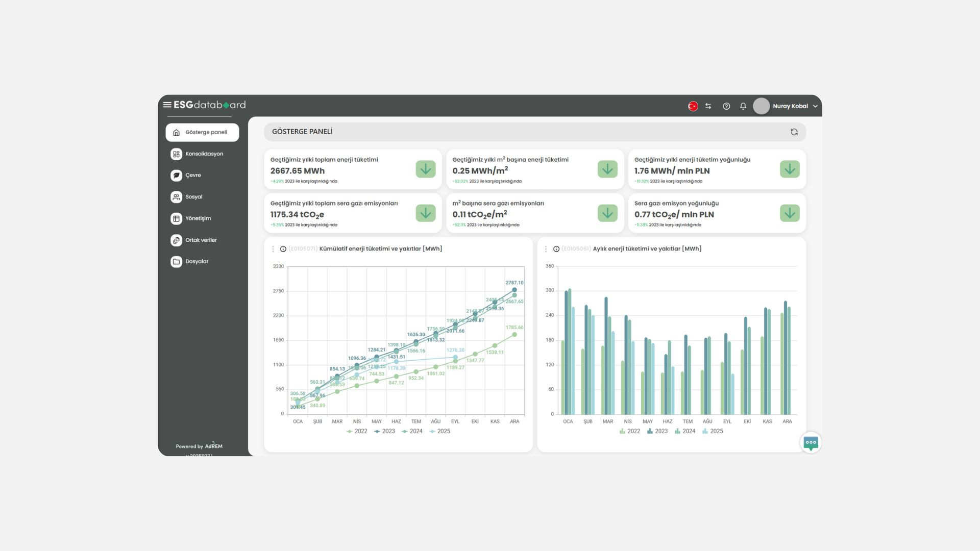Toggle the 2025 series in the bar chart legend
The width and height of the screenshot is (980, 551).
[713, 431]
